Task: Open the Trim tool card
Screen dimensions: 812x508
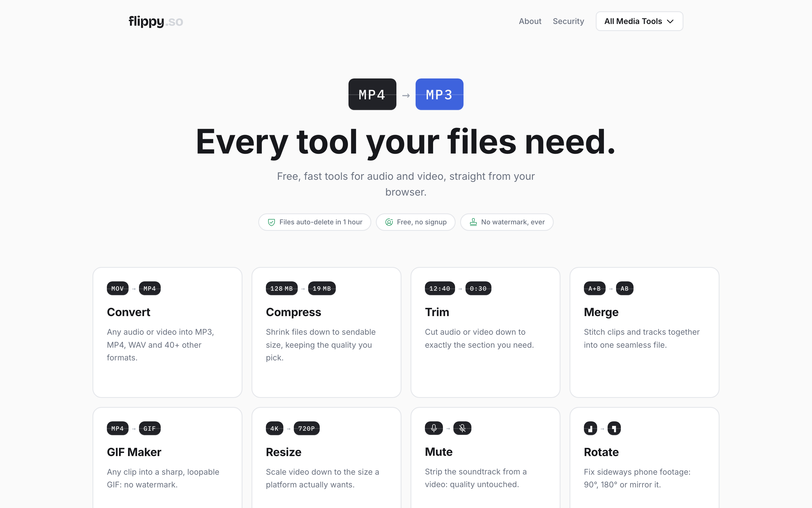Action: tap(485, 332)
